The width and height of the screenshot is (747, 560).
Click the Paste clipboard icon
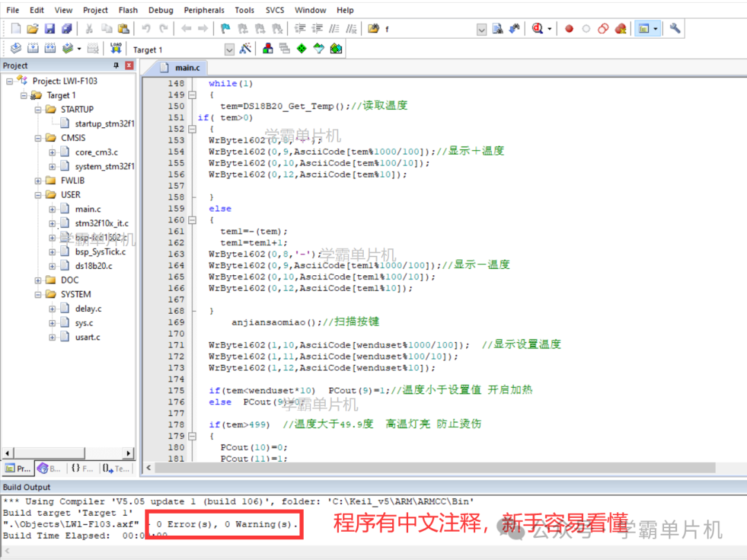click(123, 28)
